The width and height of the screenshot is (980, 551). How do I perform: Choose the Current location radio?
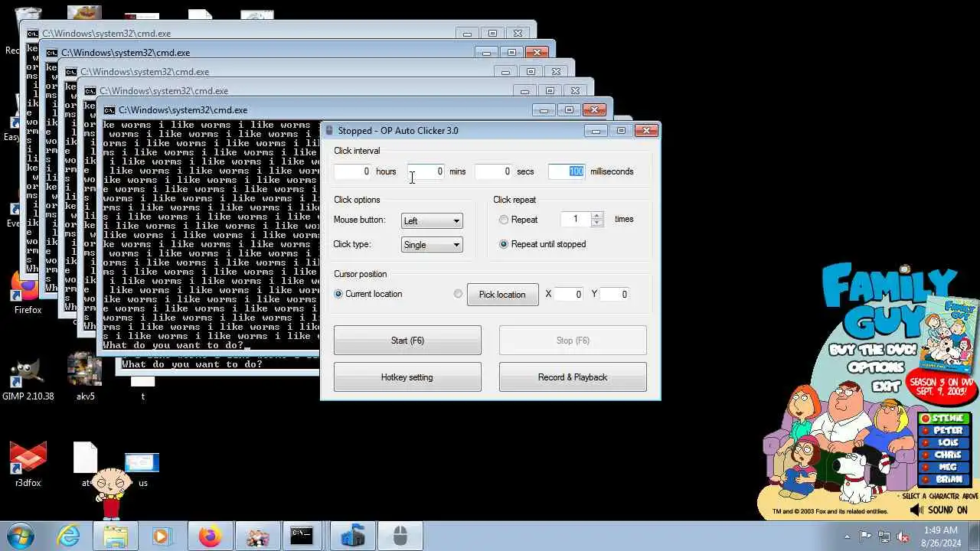(338, 294)
